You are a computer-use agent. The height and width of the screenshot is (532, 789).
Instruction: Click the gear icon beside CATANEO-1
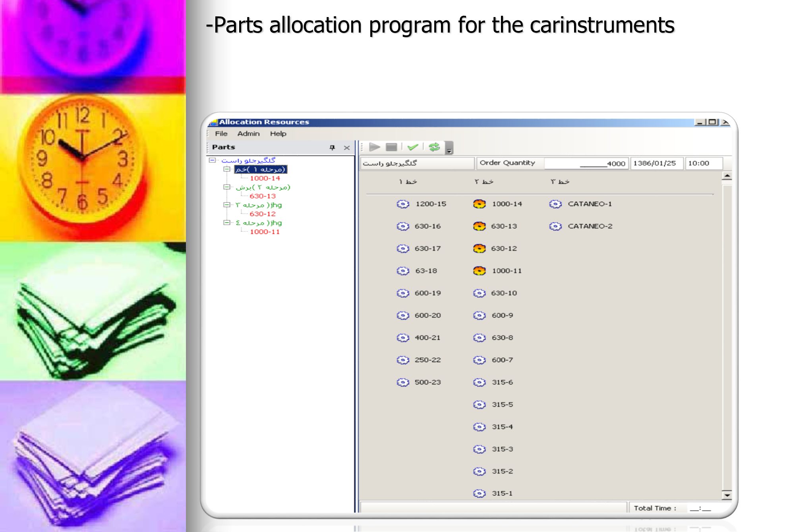click(555, 204)
